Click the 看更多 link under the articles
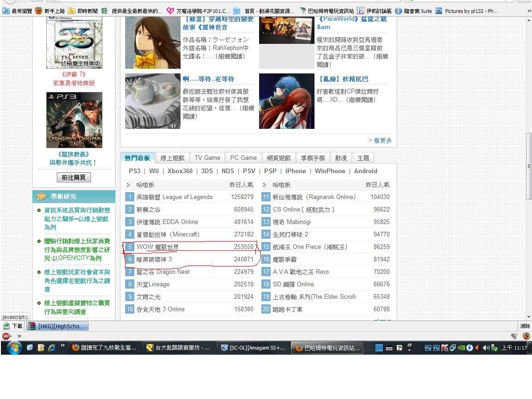 click(x=380, y=140)
